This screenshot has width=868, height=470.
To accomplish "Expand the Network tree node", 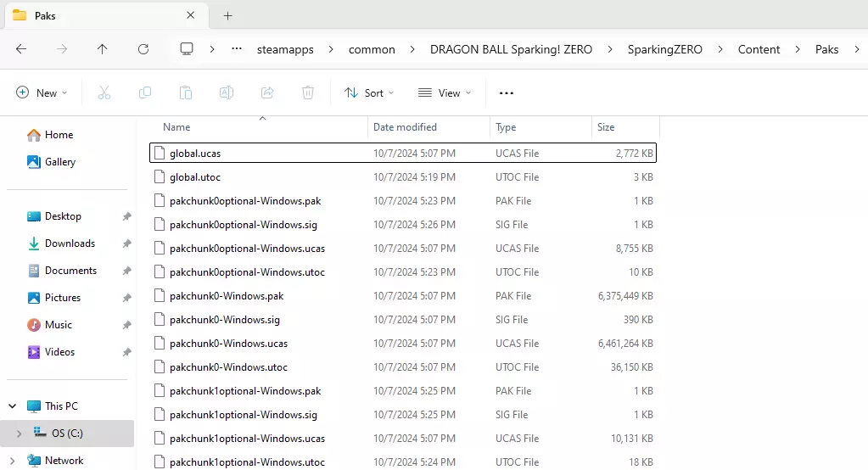I will click(12, 461).
